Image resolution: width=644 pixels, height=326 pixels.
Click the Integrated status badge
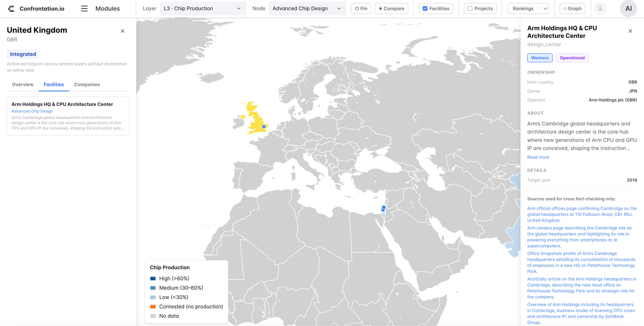pyautogui.click(x=23, y=54)
